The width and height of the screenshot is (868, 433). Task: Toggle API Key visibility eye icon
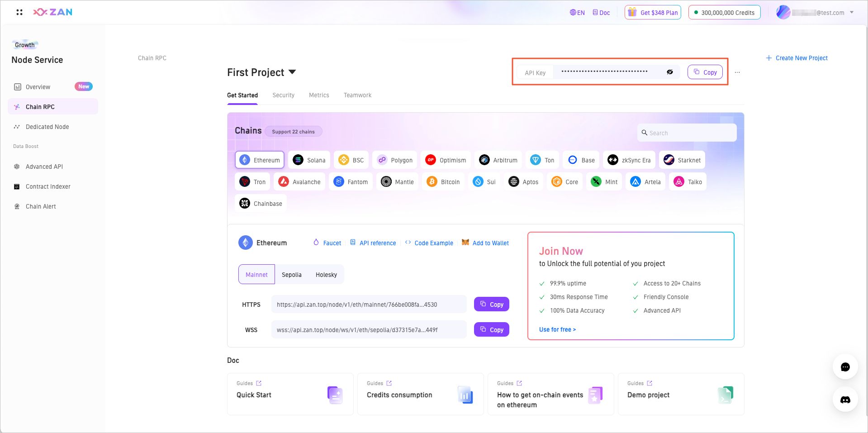click(670, 72)
